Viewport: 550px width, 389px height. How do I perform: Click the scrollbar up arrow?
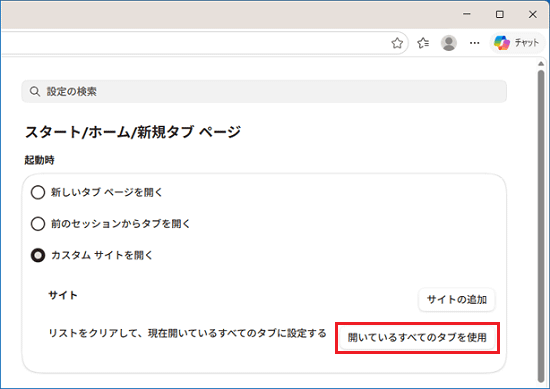[541, 63]
